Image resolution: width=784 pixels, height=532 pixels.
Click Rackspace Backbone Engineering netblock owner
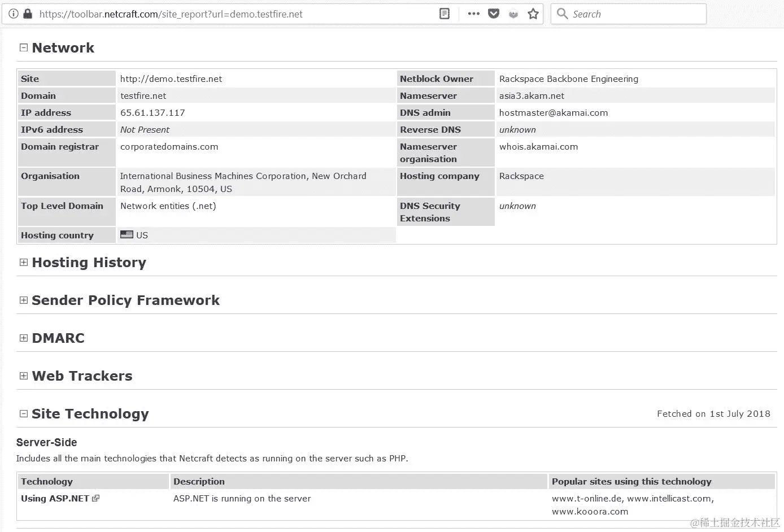(568, 79)
